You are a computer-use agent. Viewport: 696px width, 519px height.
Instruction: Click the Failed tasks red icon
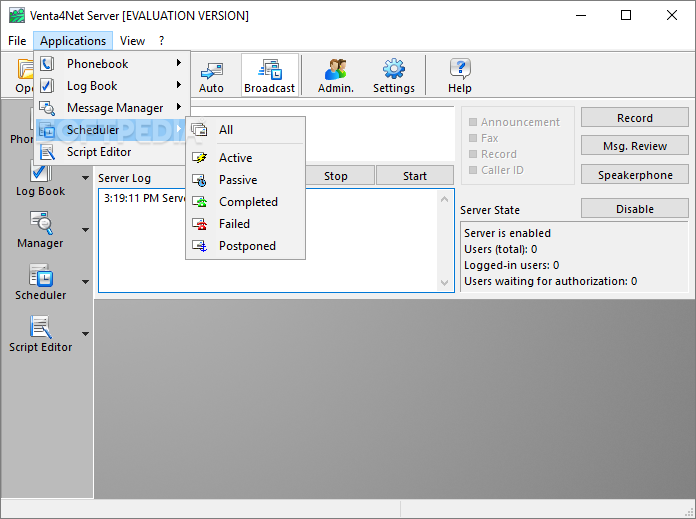click(x=199, y=224)
